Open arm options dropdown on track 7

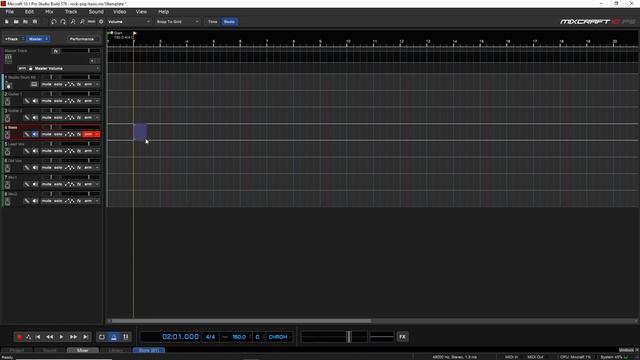(97, 184)
